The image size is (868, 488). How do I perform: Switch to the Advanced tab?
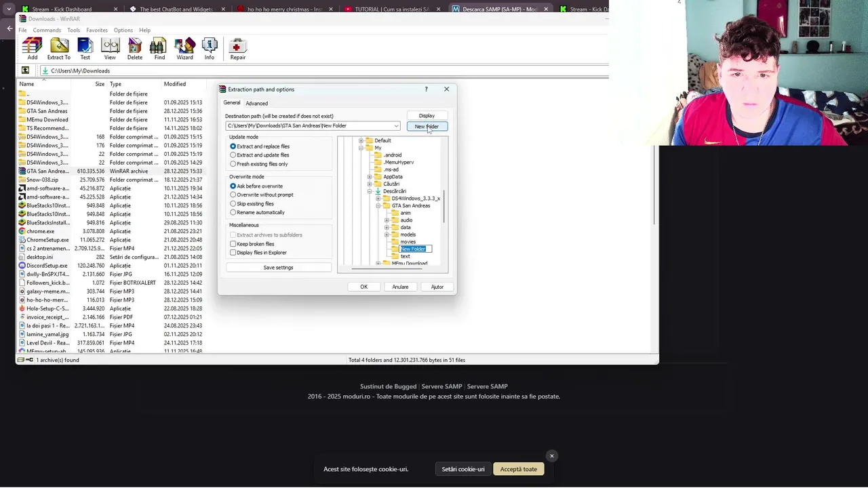[x=256, y=104]
